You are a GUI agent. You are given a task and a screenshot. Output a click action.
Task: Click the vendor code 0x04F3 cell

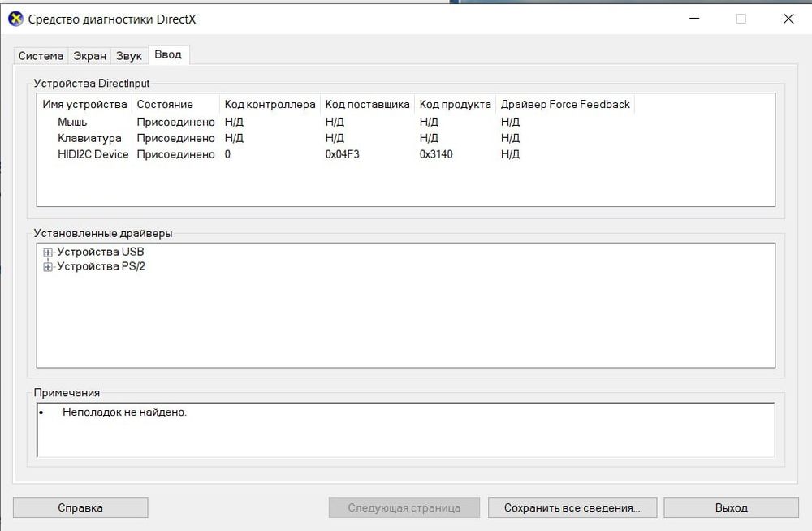[343, 154]
